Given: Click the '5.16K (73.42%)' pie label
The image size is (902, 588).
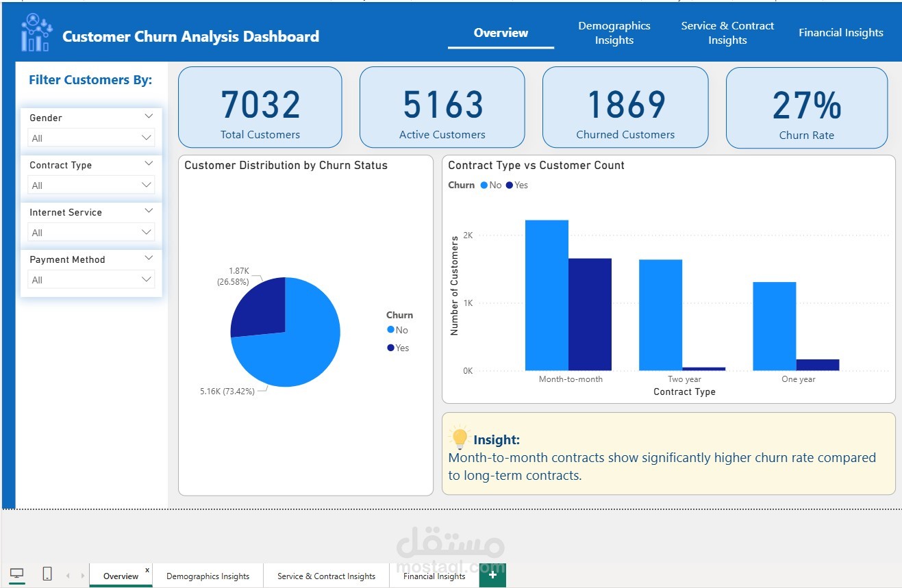Looking at the screenshot, I should click(227, 391).
